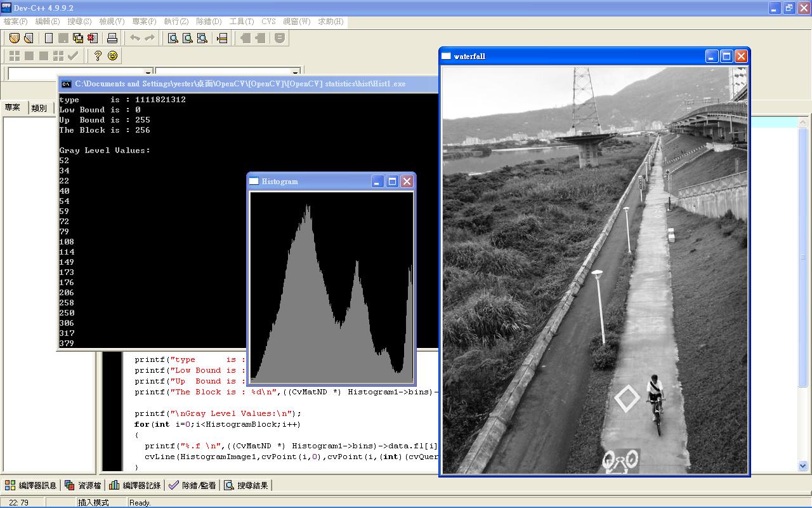
Task: Click the Hist1.exe console title bar
Action: tap(247, 84)
